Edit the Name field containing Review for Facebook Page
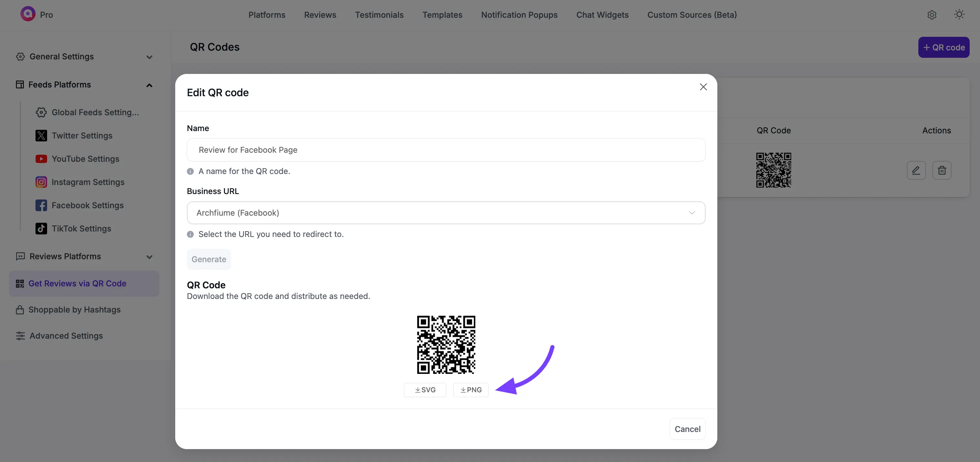 click(446, 149)
